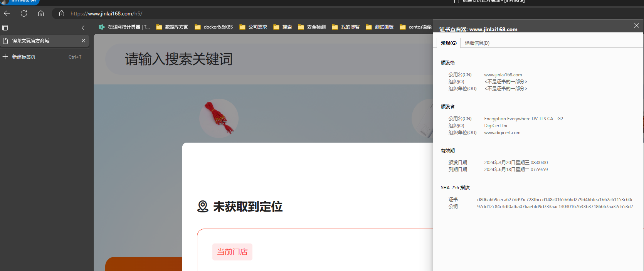The height and width of the screenshot is (271, 644).
Task: Click the www.digicert.com value
Action: click(x=502, y=133)
